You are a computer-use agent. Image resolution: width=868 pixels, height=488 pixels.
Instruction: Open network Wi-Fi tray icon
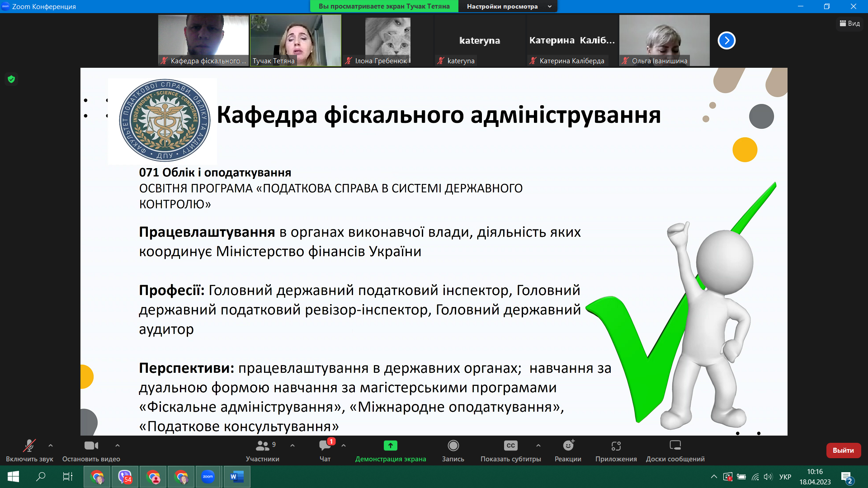[x=755, y=477]
